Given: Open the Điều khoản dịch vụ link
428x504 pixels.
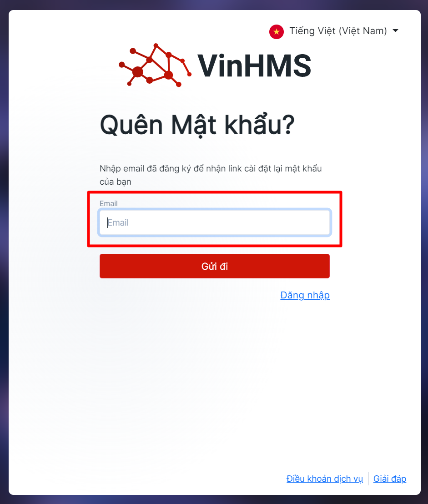Looking at the screenshot, I should [x=325, y=479].
